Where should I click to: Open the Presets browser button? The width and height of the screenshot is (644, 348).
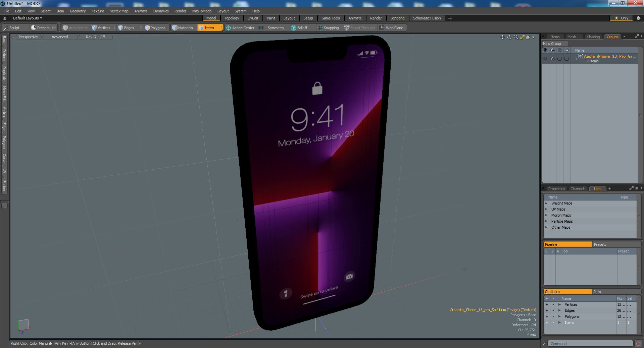coord(43,28)
